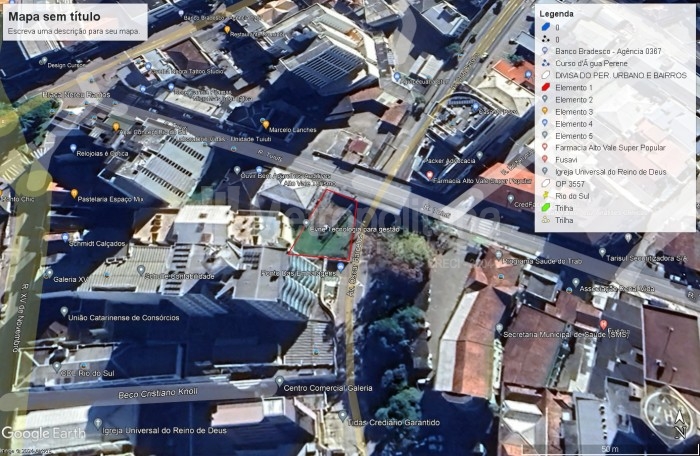Viewport: 700px width, 456px height.
Task: Click the Esine Tecnologia para gestão pin
Action: click(306, 223)
